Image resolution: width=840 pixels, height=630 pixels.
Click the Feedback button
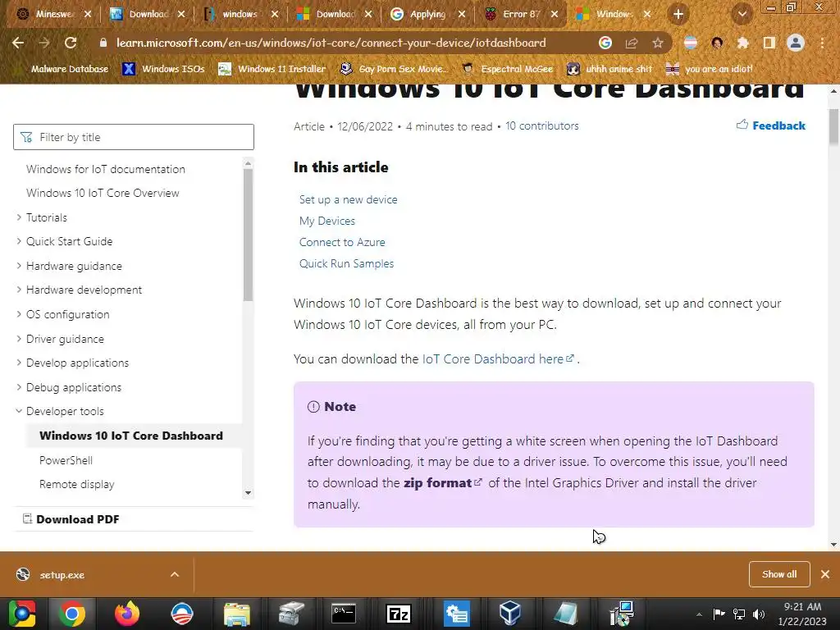point(771,126)
